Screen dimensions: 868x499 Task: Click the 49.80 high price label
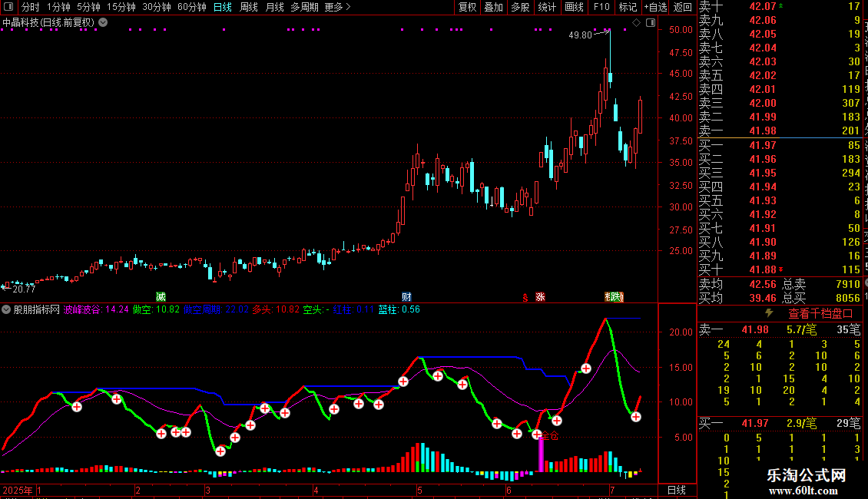(x=580, y=35)
